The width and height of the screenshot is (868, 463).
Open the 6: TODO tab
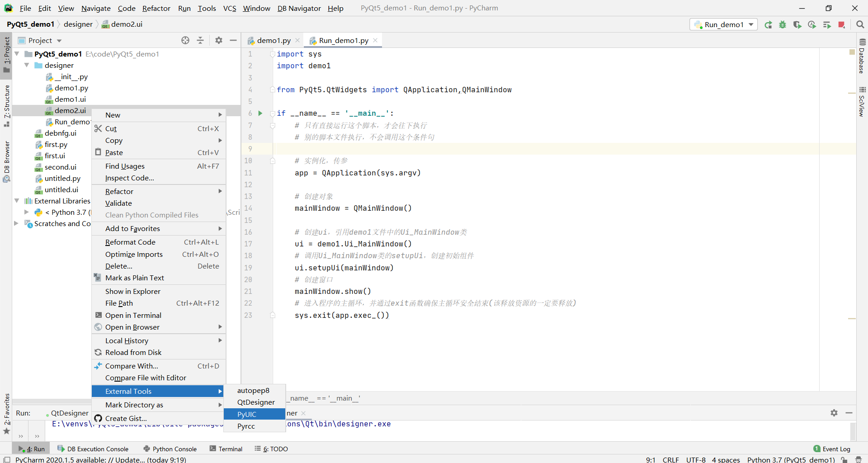[271, 449]
